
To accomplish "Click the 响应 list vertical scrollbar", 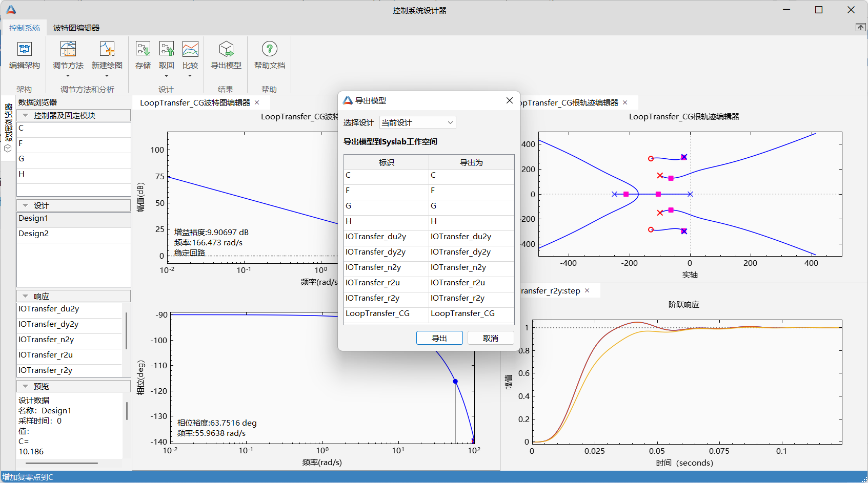I will pyautogui.click(x=126, y=330).
